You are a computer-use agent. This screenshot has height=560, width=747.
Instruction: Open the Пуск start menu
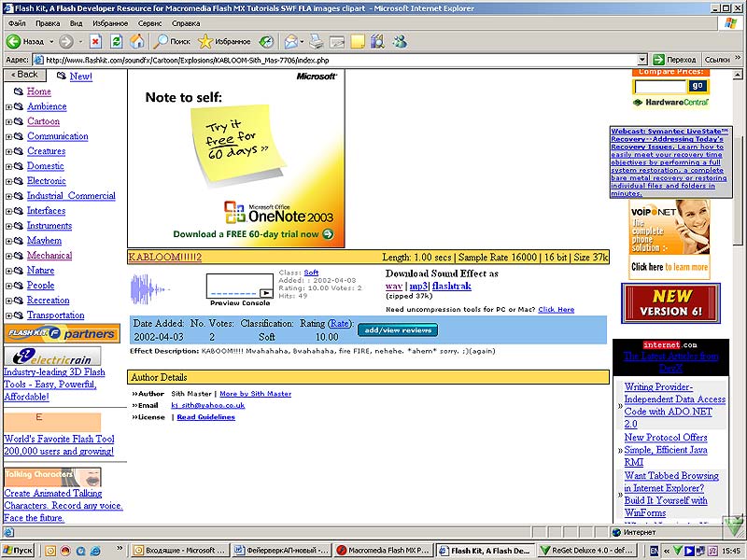[19, 551]
